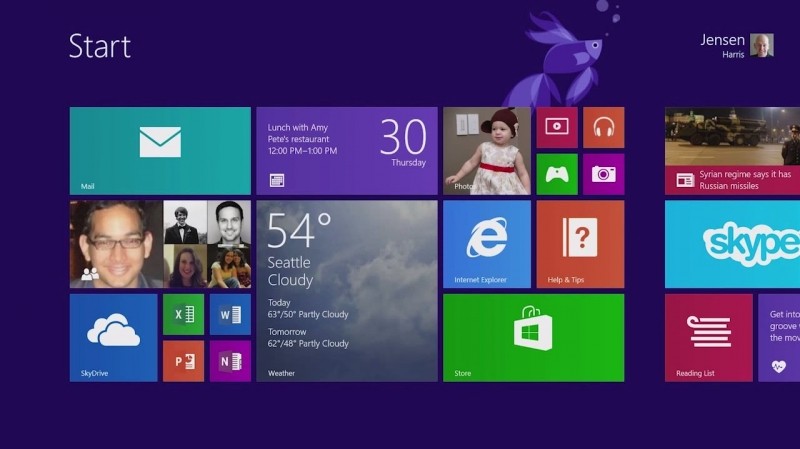
Task: Open the Camera tile
Action: pyautogui.click(x=604, y=174)
